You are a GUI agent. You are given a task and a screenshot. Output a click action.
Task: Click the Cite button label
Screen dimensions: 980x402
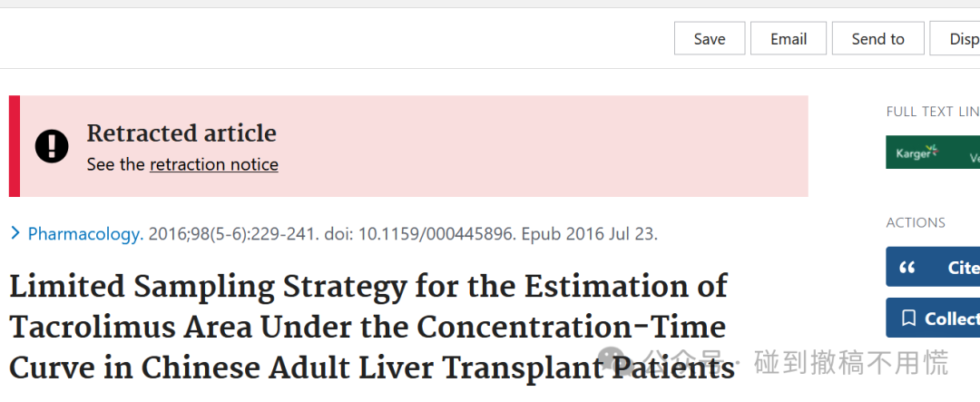[964, 268]
